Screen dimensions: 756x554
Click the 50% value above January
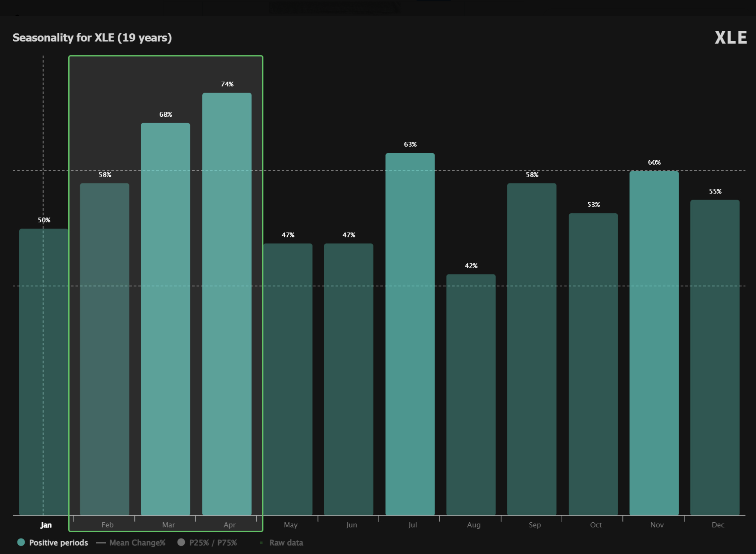coord(44,220)
